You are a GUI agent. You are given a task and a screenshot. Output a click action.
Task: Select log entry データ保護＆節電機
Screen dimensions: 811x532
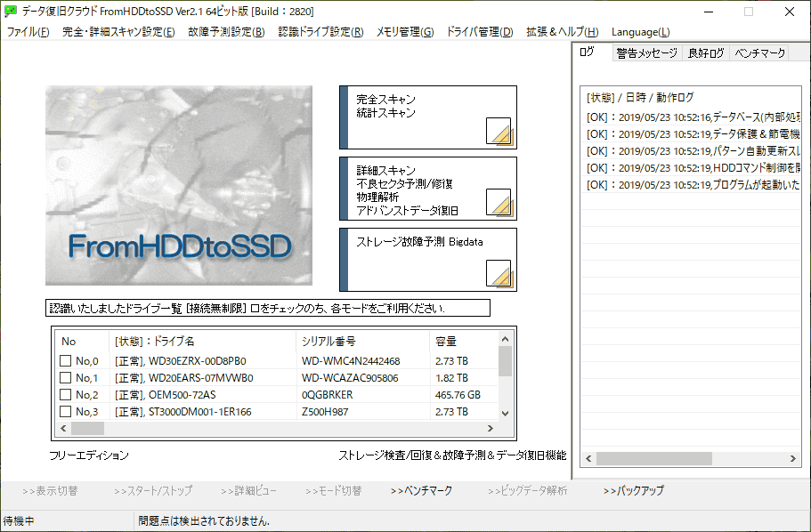693,134
